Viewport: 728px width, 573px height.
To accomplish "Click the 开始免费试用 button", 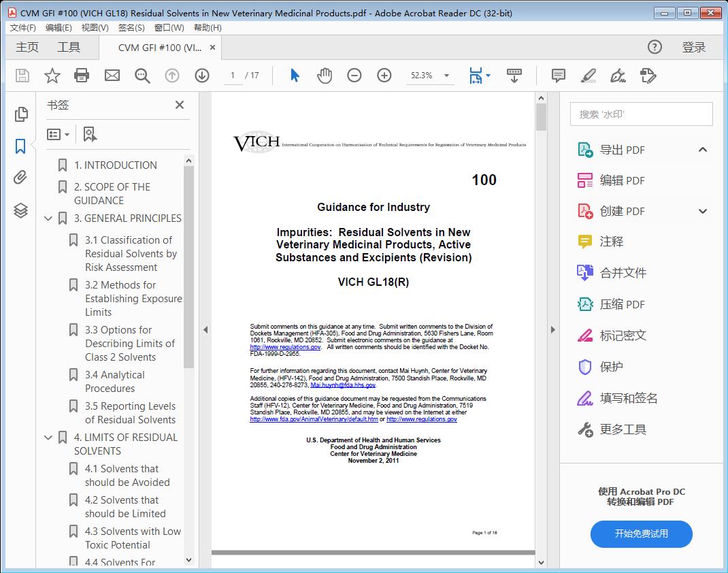I will [640, 534].
